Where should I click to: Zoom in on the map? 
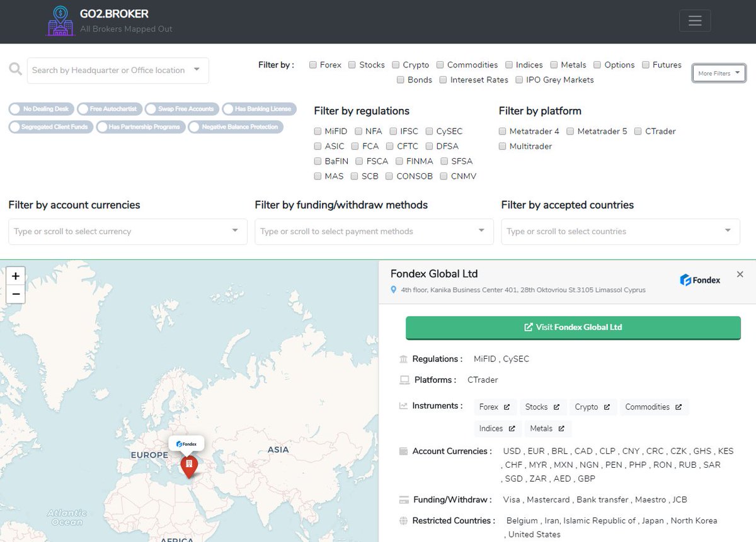pos(16,276)
